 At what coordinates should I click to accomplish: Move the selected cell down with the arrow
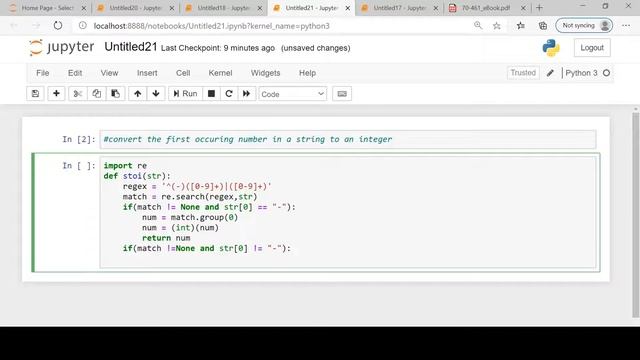156,94
